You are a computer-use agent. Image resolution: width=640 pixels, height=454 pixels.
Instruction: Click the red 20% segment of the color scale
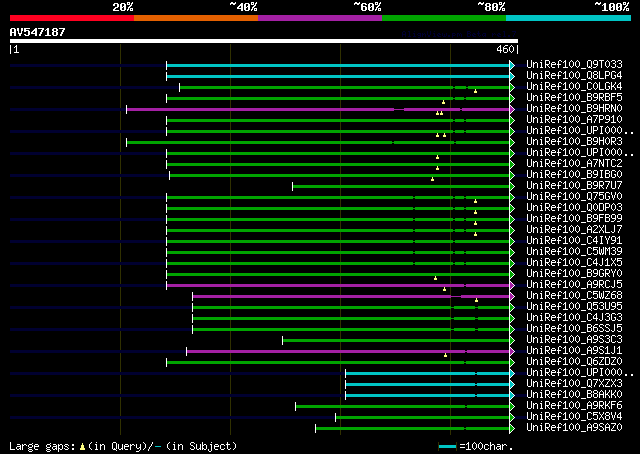[x=72, y=18]
